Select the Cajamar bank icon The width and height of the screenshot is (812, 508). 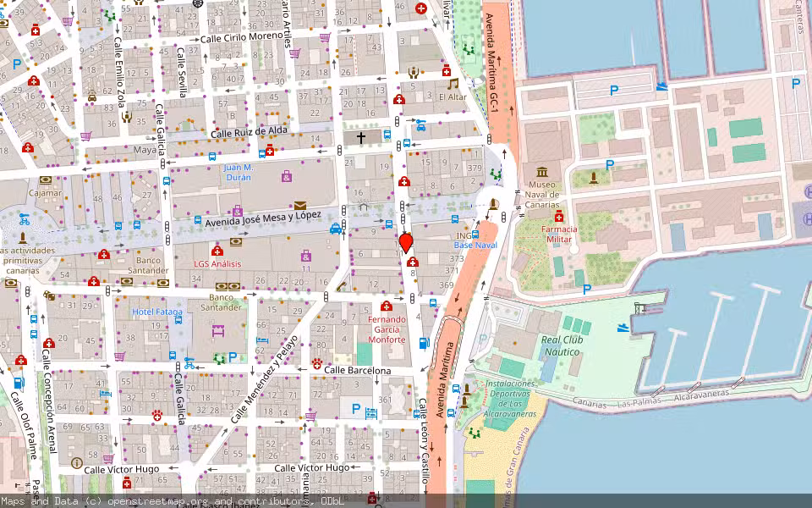click(x=46, y=180)
